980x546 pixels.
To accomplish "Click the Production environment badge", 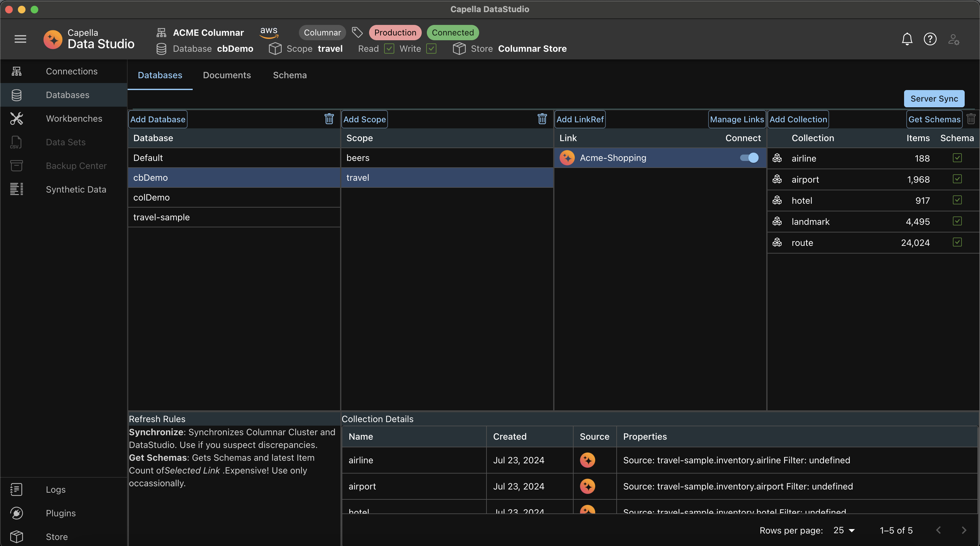I will tap(395, 32).
